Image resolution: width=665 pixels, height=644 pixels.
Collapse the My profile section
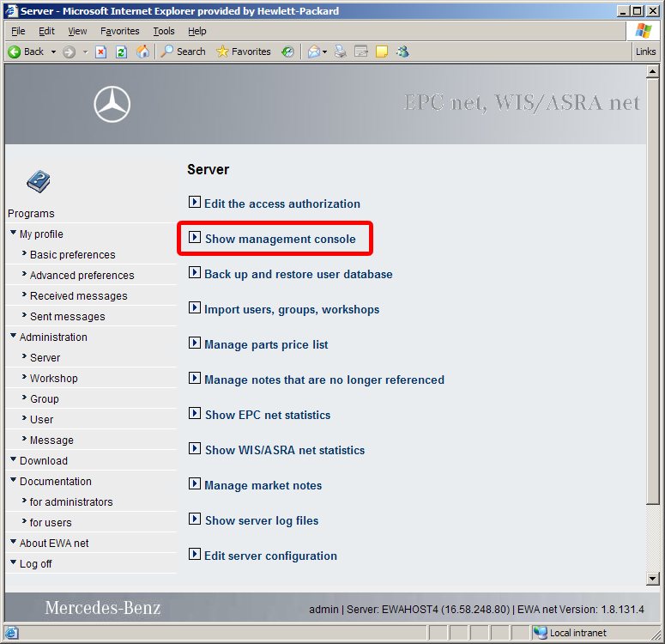click(x=13, y=234)
